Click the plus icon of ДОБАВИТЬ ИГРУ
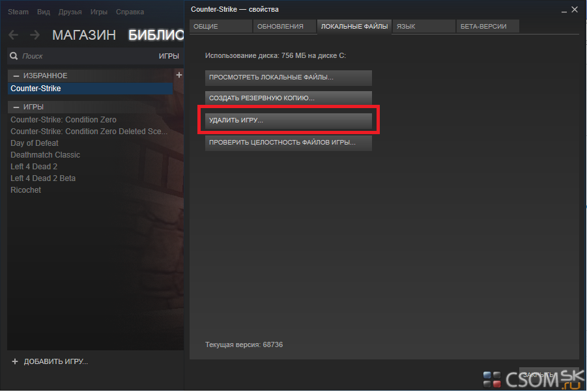Image resolution: width=587 pixels, height=392 pixels. 16,361
